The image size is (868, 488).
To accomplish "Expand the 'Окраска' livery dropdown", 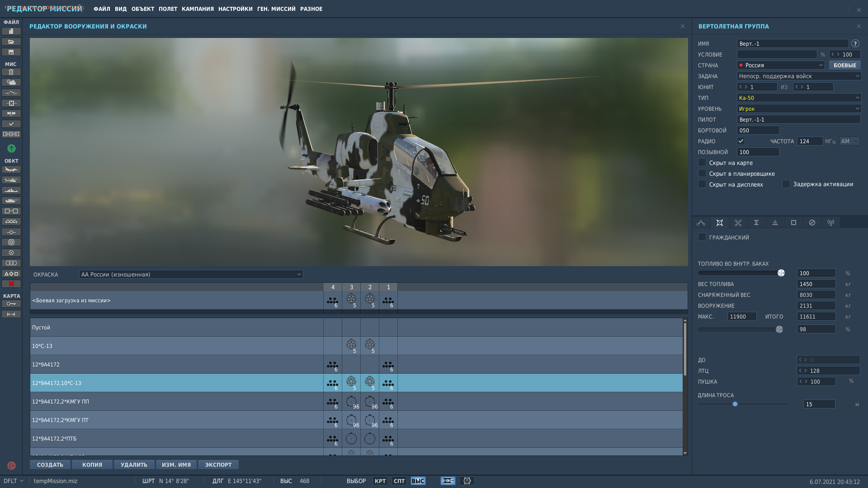I will click(191, 274).
